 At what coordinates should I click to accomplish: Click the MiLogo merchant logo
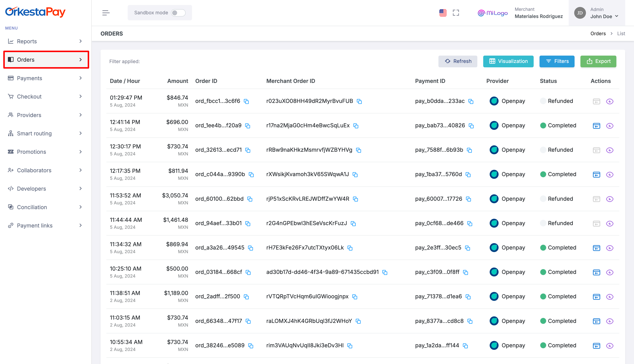[x=493, y=13]
